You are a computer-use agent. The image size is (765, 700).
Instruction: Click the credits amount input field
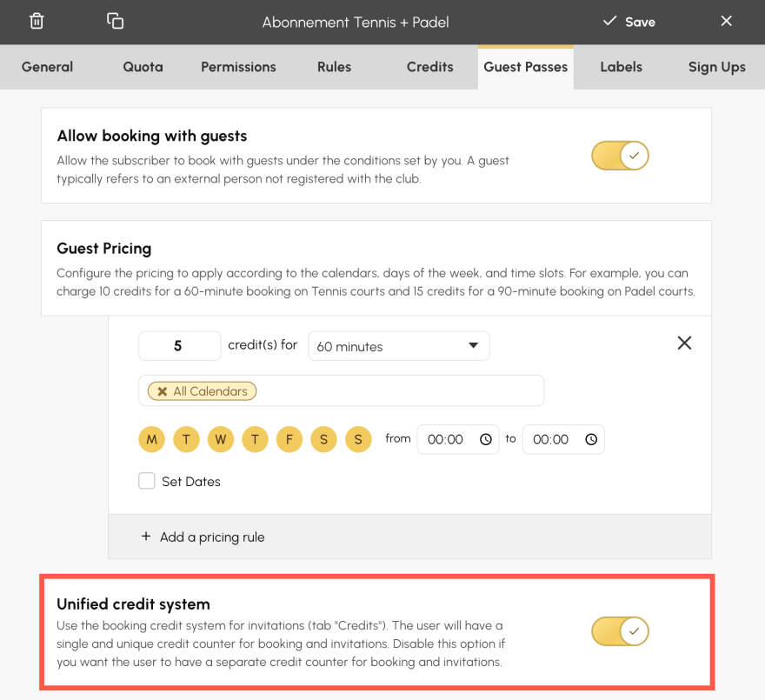pyautogui.click(x=179, y=346)
